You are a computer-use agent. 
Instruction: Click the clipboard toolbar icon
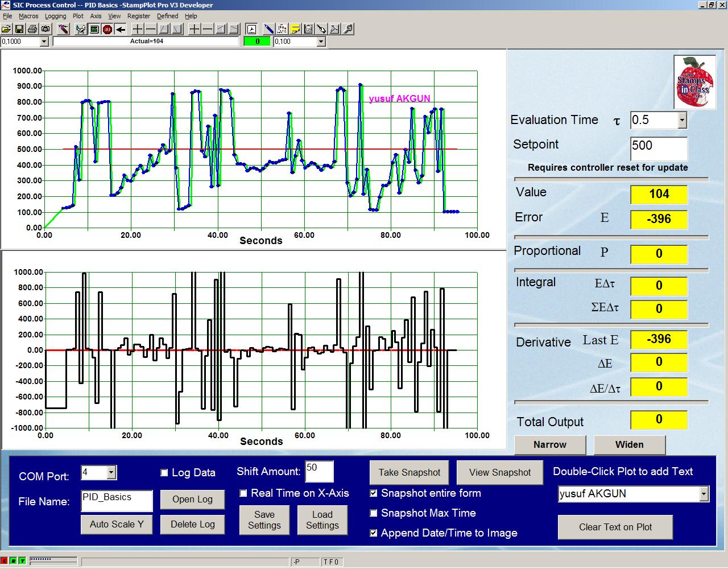click(x=308, y=28)
